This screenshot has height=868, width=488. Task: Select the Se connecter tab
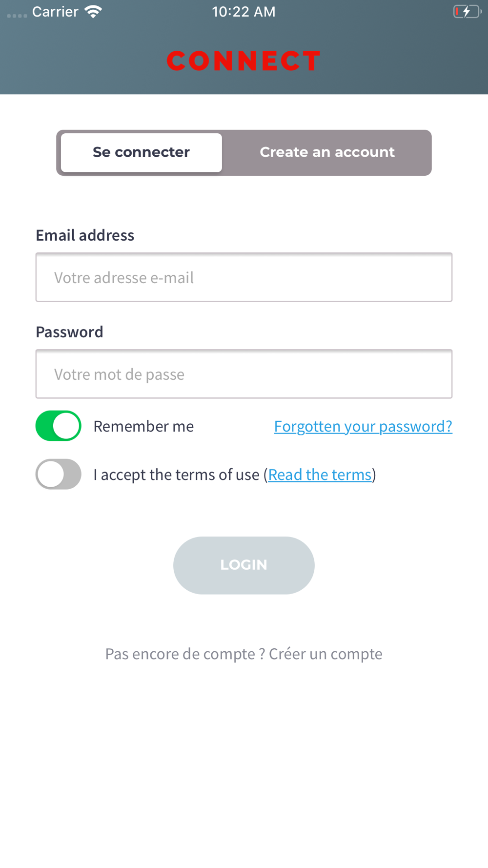pyautogui.click(x=142, y=152)
